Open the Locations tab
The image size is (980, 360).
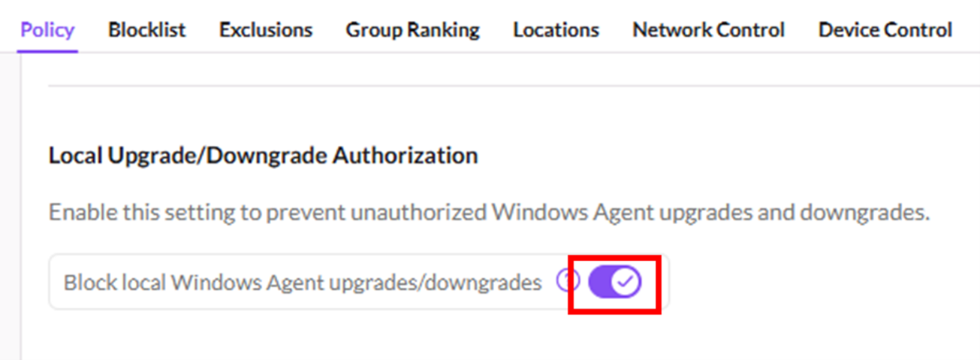click(556, 30)
